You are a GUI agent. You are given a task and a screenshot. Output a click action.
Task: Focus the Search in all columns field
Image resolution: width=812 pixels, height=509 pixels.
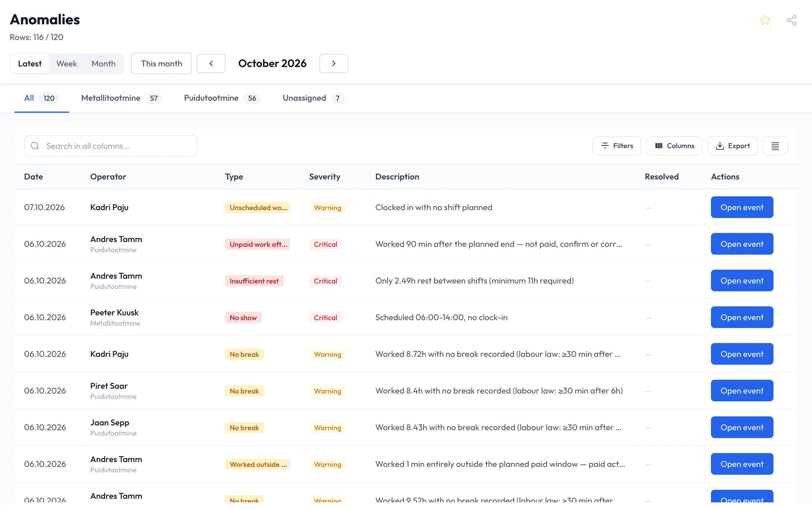pyautogui.click(x=111, y=146)
